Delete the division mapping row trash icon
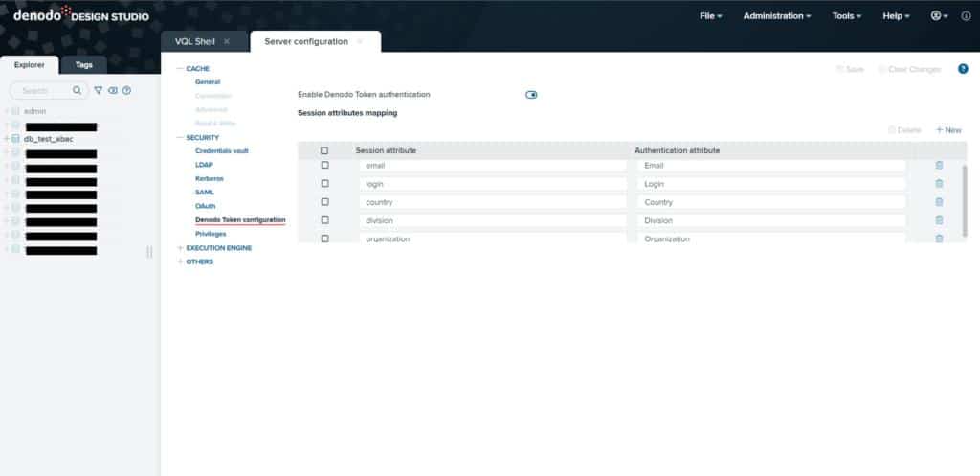This screenshot has height=476, width=980. point(939,220)
